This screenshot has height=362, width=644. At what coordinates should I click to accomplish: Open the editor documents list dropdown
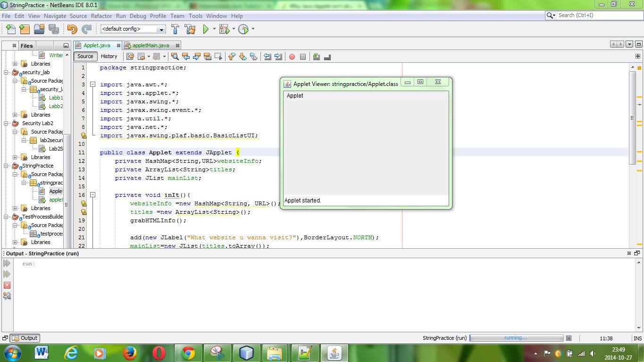[629, 44]
